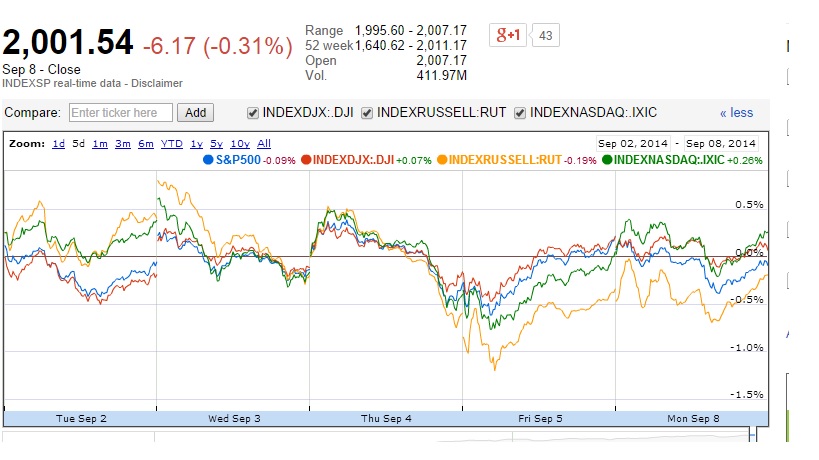819x460 pixels.
Task: Click the -6.17 (-0.31%) change value
Action: click(x=217, y=46)
